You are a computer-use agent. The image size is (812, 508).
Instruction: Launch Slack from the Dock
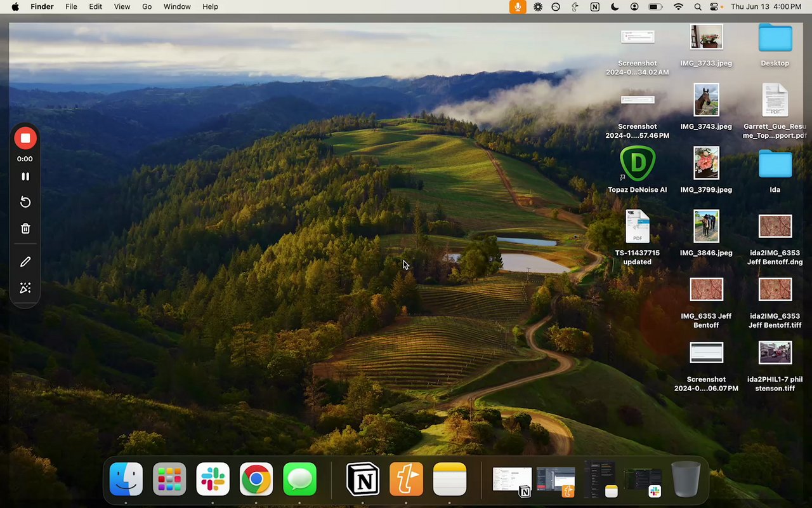click(213, 479)
